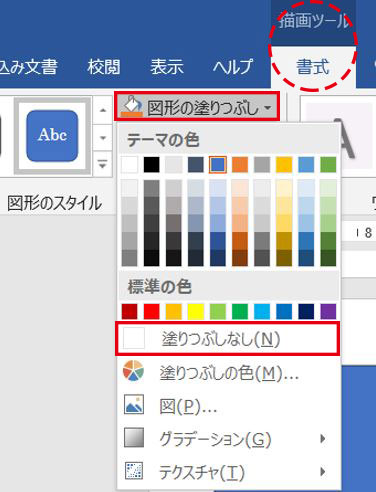376x492 pixels.
Task: Click the color wheel icon
Action: point(133,371)
